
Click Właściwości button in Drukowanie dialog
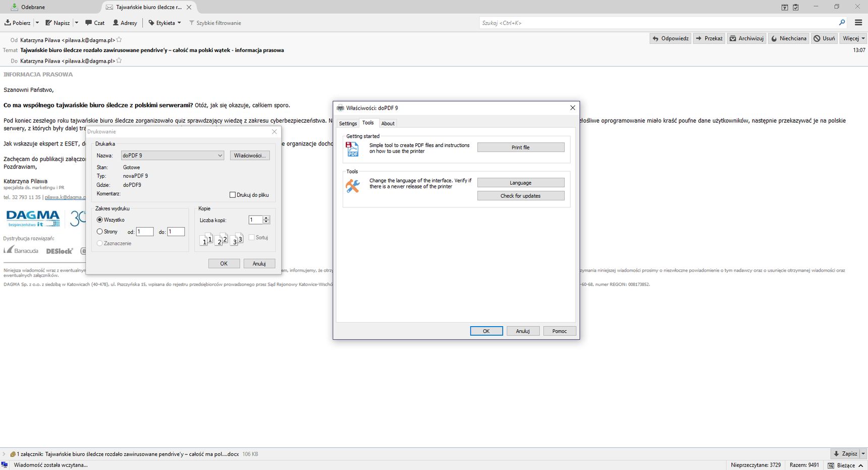(250, 155)
